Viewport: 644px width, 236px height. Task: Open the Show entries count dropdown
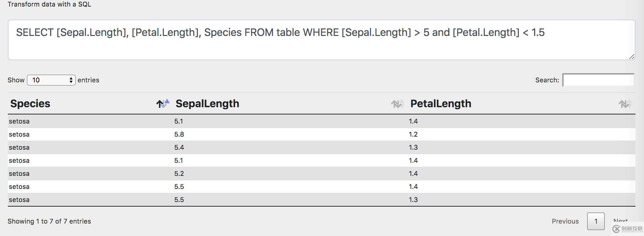(x=51, y=80)
